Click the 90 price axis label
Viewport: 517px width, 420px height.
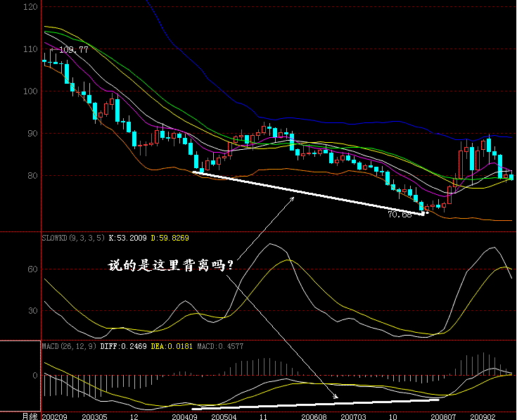click(x=32, y=134)
